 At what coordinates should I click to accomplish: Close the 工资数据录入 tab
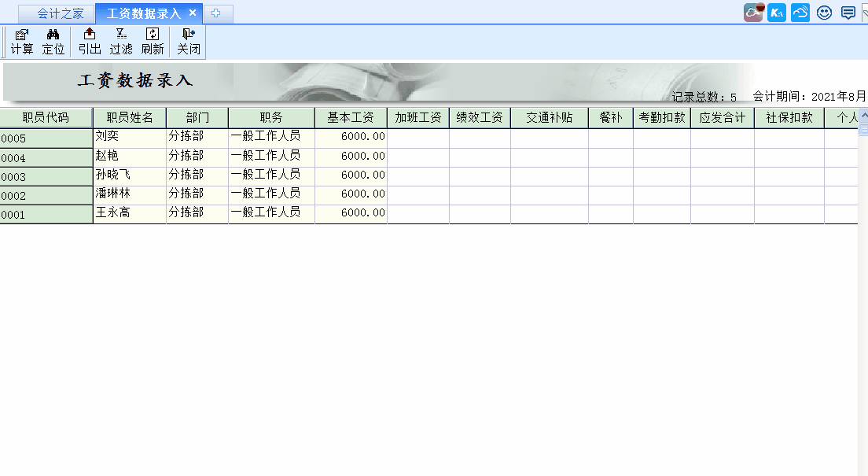tap(193, 13)
